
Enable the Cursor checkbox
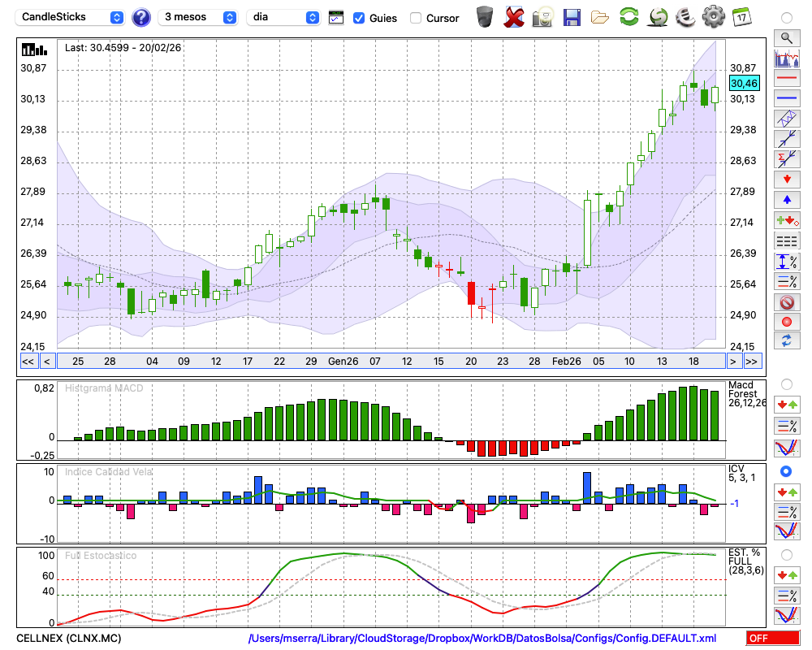point(416,18)
